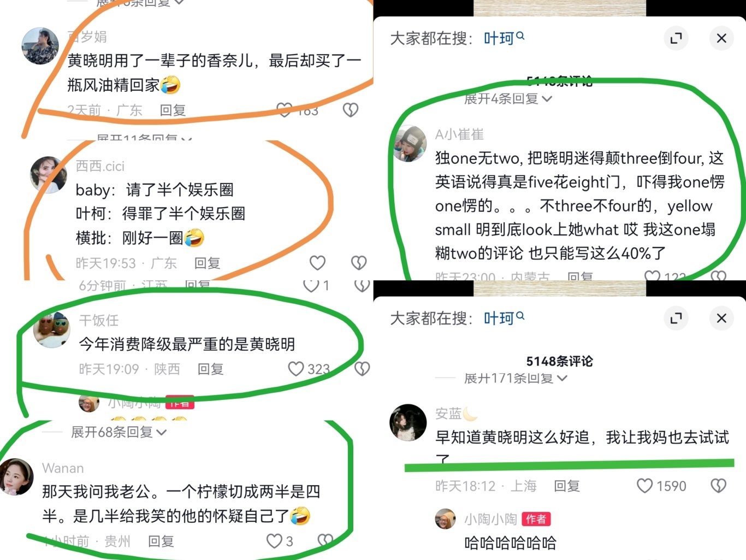The height and width of the screenshot is (560, 746).
Task: Expand 展开4条回复 replies
Action: (508, 99)
